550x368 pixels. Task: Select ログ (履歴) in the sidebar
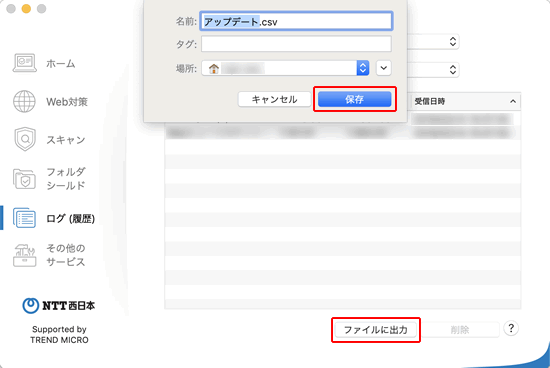71,219
